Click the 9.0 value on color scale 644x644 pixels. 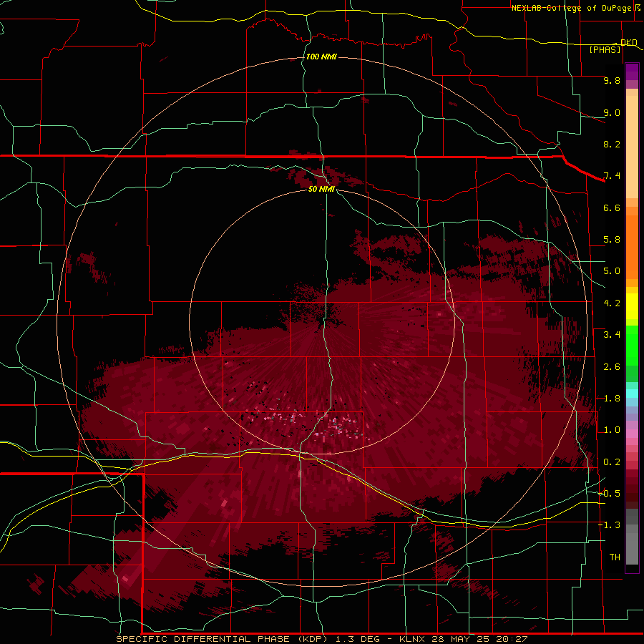pos(612,112)
